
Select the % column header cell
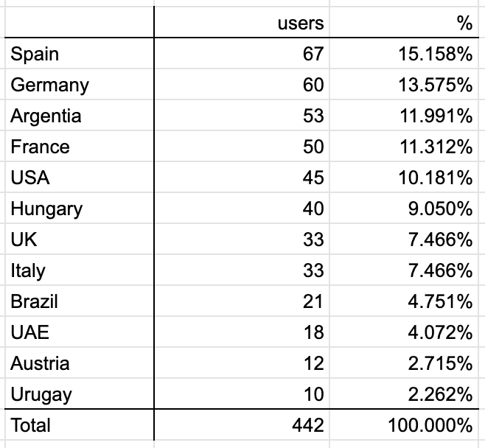point(404,22)
